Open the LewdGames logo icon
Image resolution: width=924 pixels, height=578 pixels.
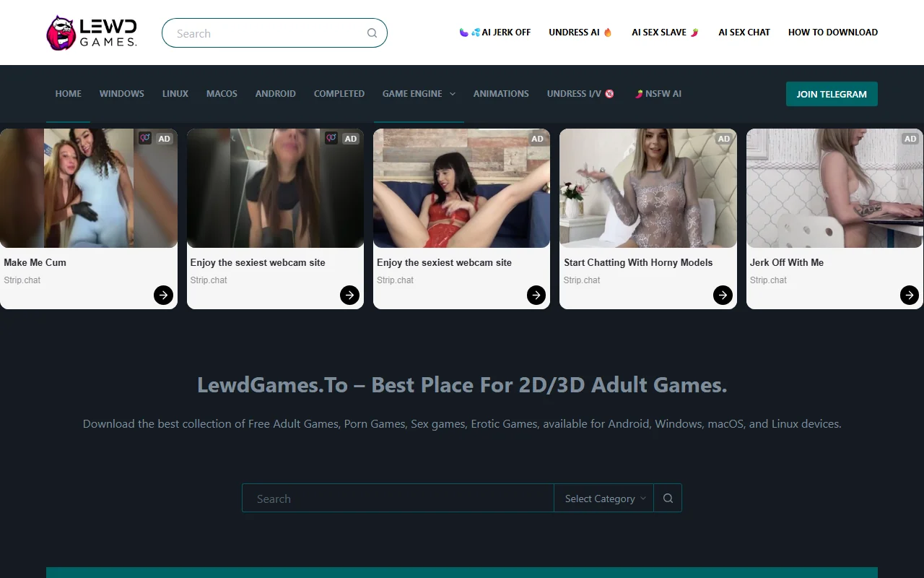[61, 33]
